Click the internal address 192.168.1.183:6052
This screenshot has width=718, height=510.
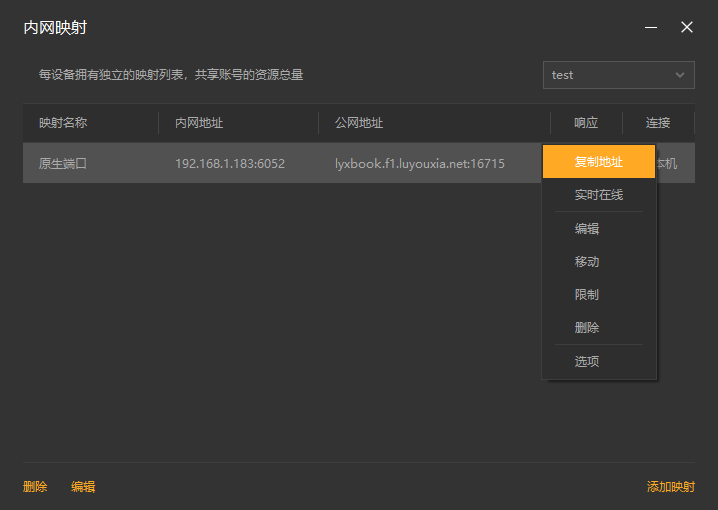(230, 163)
